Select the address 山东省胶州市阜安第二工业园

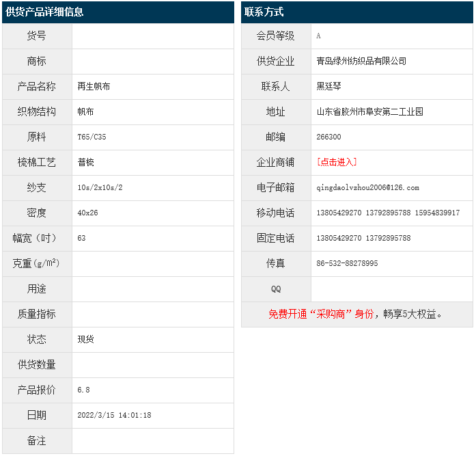[369, 111]
